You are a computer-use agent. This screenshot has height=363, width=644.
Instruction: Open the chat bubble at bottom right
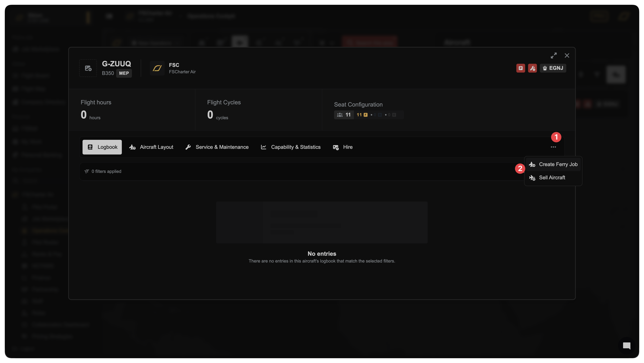pos(627,346)
